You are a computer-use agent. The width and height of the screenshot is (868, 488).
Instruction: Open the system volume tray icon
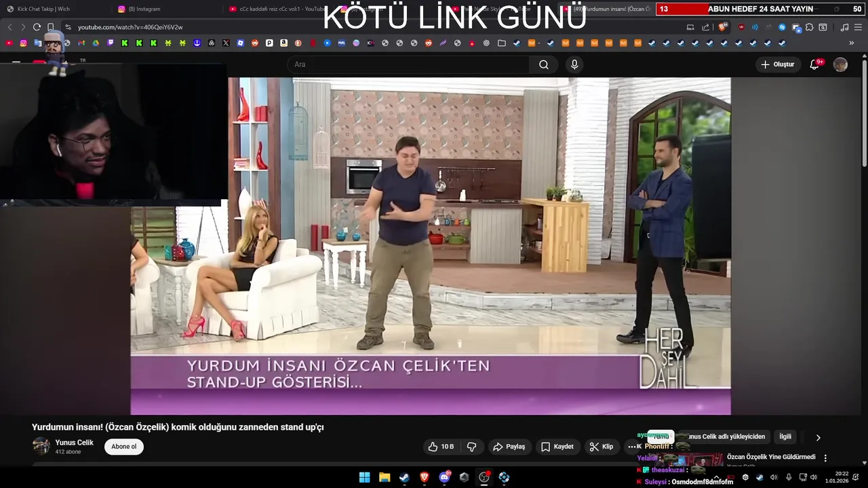point(813,477)
